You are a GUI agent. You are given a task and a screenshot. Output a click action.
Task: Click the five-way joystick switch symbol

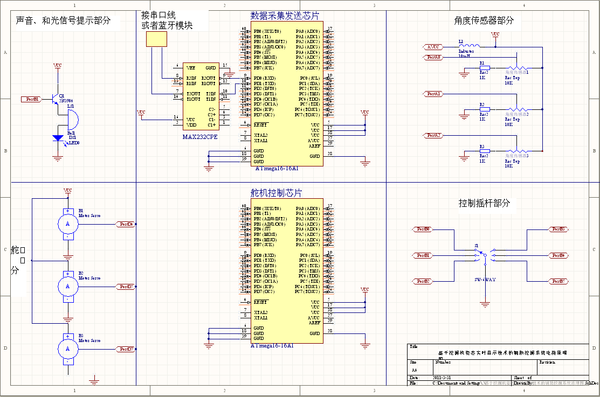tap(485, 255)
